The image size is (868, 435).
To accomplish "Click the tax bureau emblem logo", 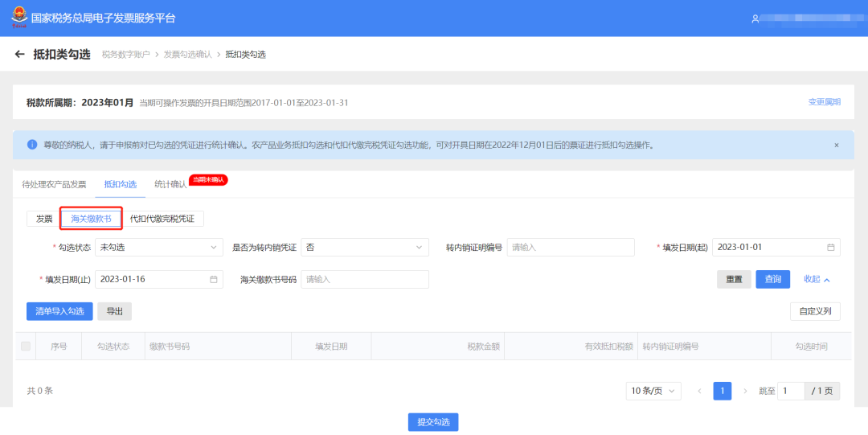I will tap(18, 18).
